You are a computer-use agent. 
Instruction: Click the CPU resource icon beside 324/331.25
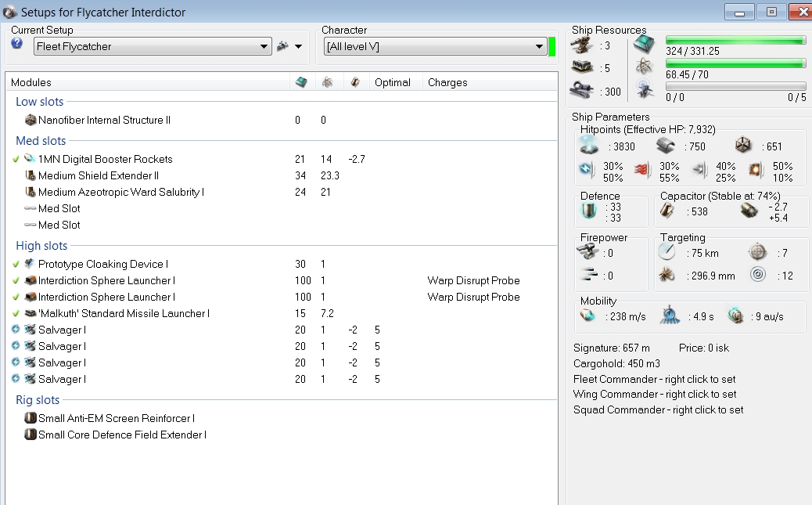point(644,45)
